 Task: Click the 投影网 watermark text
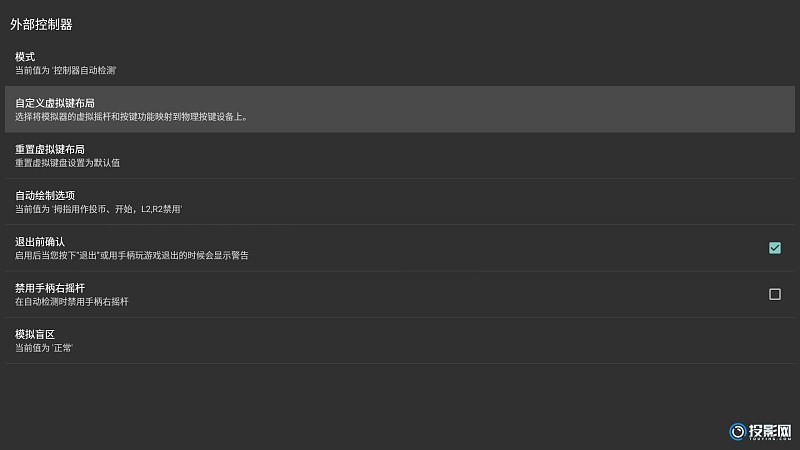point(771,430)
